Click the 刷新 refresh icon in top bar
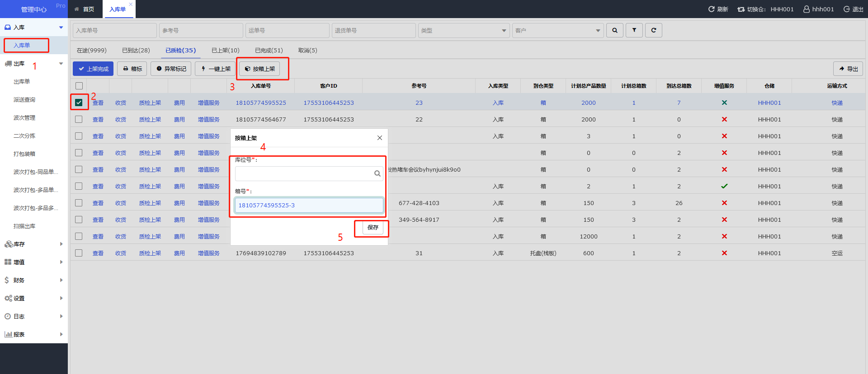The width and height of the screenshot is (868, 374). (711, 9)
